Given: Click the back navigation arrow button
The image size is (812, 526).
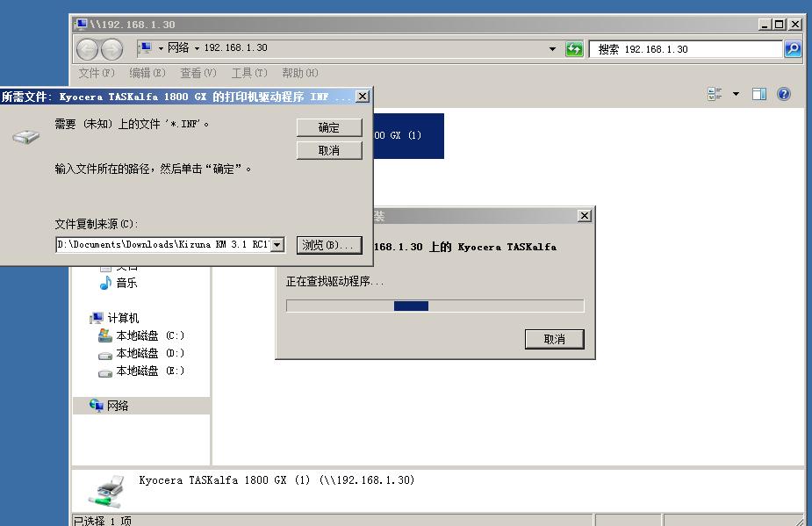Looking at the screenshot, I should click(x=87, y=48).
